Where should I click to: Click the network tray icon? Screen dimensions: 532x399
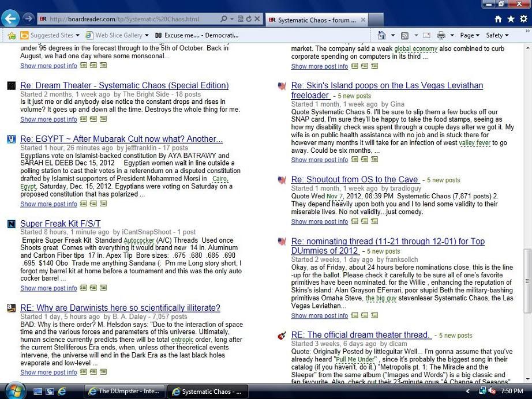pyautogui.click(x=482, y=391)
